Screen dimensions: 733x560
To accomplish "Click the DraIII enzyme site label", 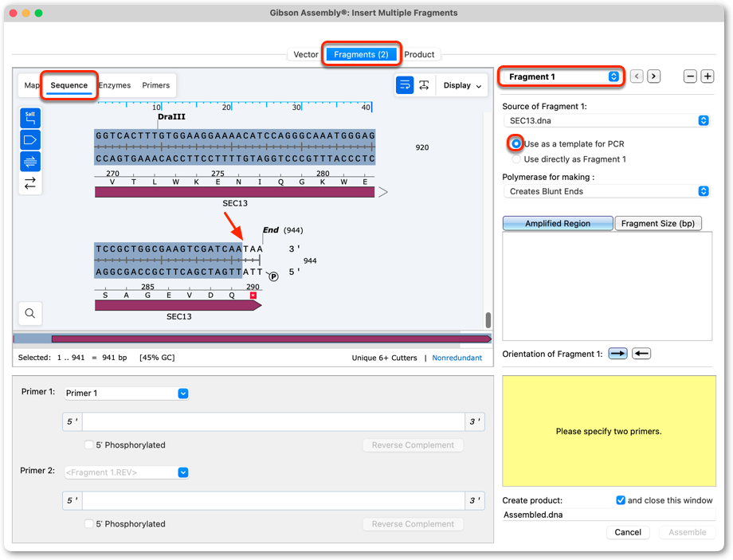I will (171, 117).
